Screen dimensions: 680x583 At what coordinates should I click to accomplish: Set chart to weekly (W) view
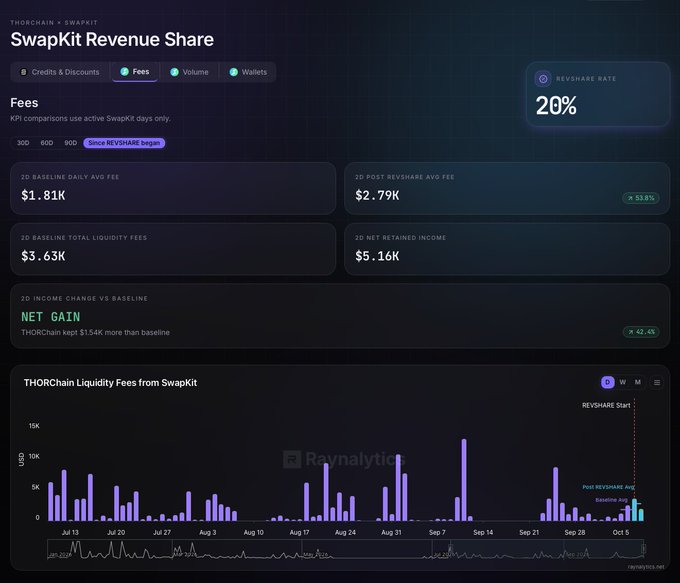click(x=623, y=382)
